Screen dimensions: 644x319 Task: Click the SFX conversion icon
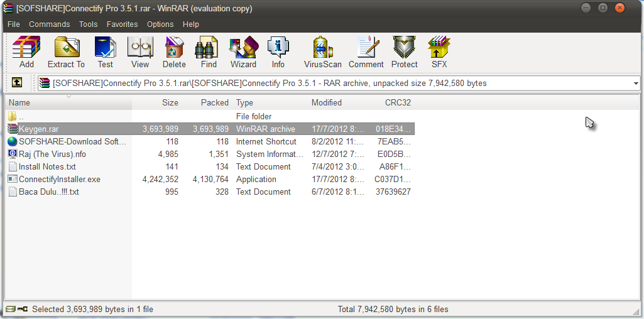[439, 52]
